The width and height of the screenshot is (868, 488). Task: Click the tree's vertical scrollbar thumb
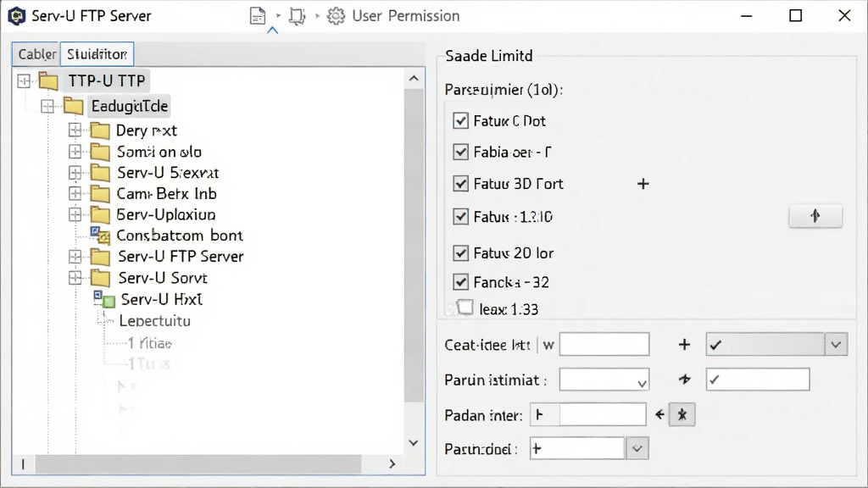pyautogui.click(x=414, y=247)
